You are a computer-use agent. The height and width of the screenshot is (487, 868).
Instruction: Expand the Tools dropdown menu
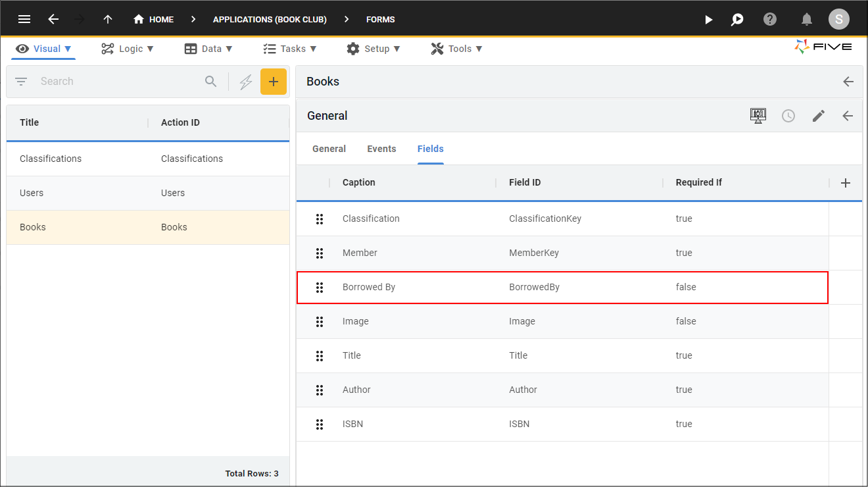point(456,49)
